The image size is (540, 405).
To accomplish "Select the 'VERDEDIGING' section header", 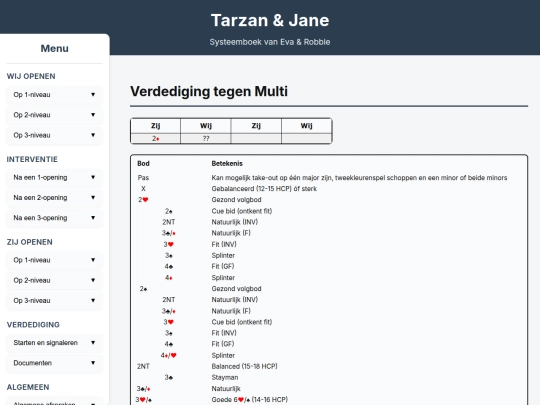I will tap(33, 325).
